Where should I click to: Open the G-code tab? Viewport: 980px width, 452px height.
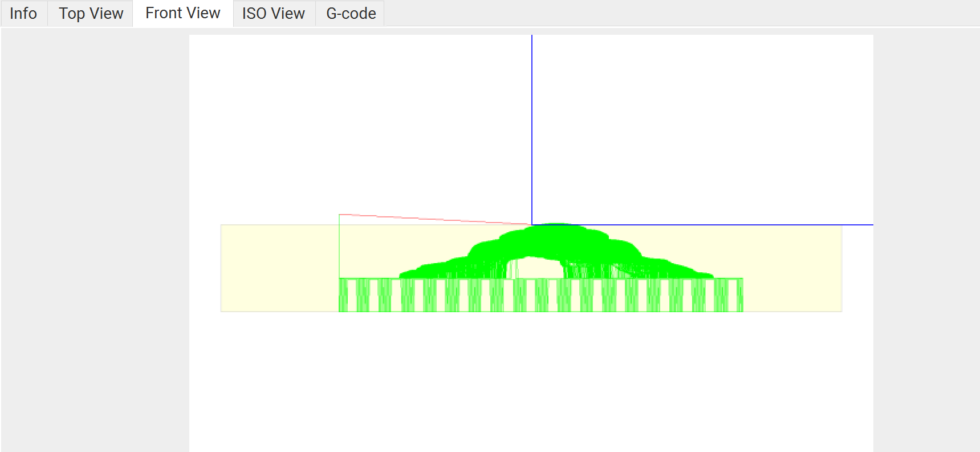[351, 14]
